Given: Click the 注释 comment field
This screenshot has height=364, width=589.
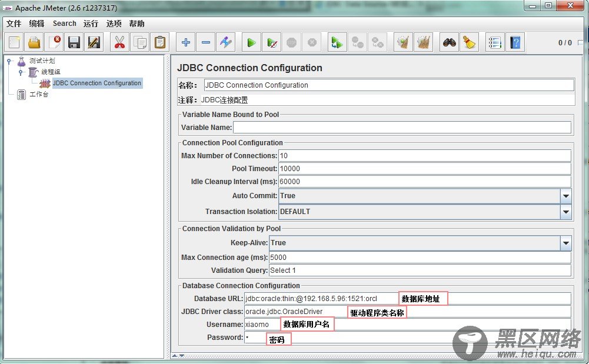Looking at the screenshot, I should click(387, 100).
